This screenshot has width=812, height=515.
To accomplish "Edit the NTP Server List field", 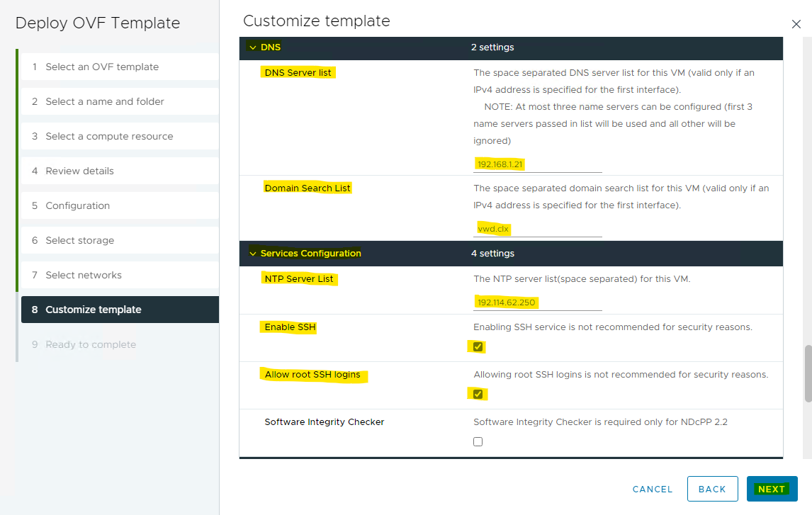I will coord(537,302).
